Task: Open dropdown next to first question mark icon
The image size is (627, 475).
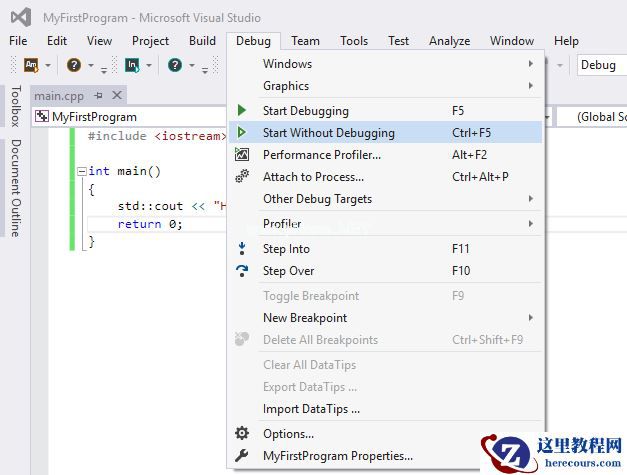Action: point(91,65)
